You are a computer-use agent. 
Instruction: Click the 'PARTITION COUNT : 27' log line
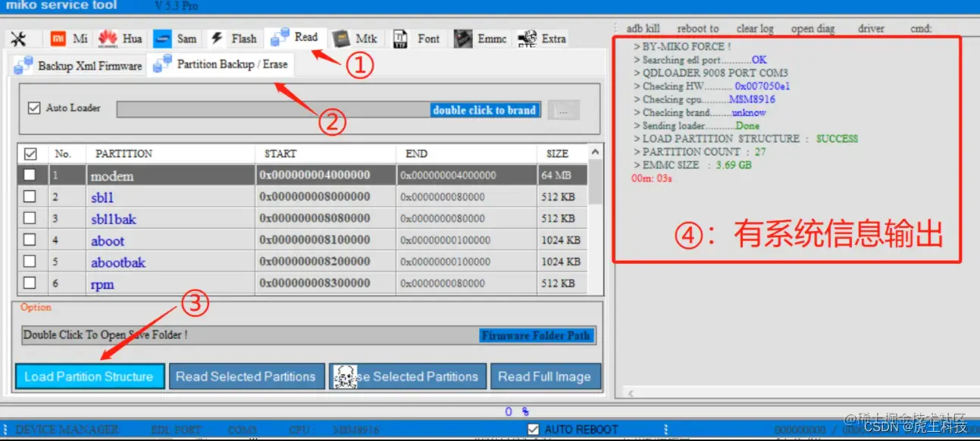tap(700, 152)
